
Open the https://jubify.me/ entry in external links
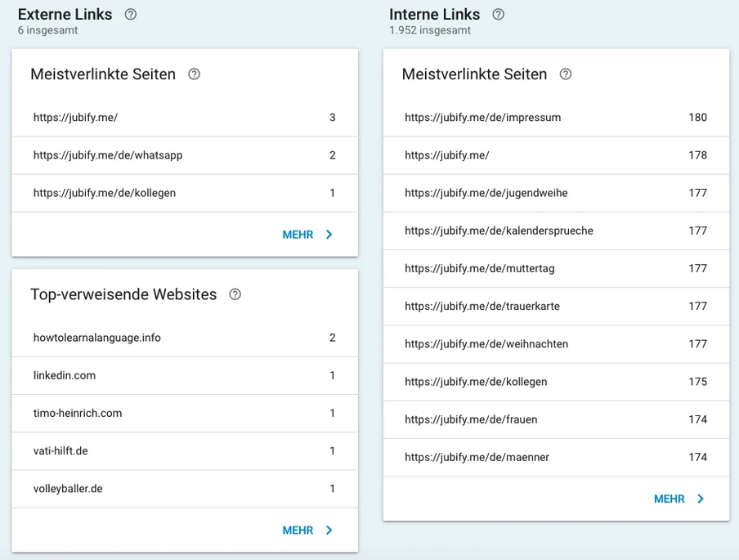74,117
